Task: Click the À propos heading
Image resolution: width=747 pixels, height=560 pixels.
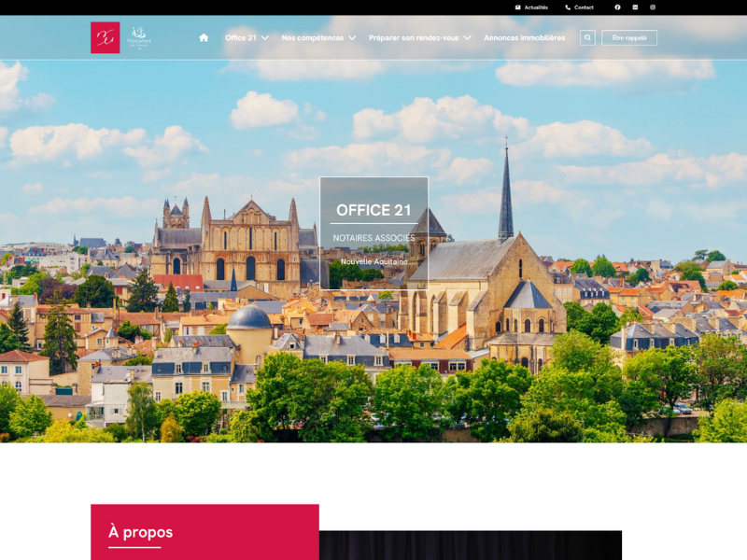Action: click(141, 532)
